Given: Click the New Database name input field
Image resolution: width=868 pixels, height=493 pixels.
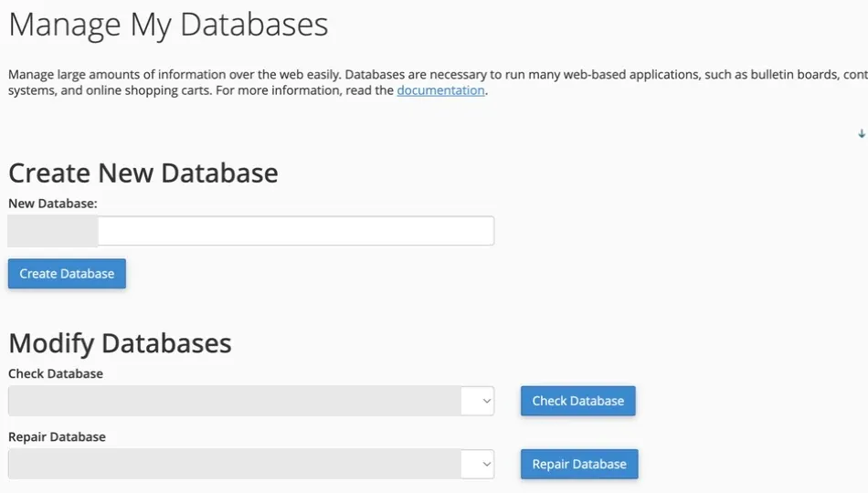Looking at the screenshot, I should (x=296, y=231).
